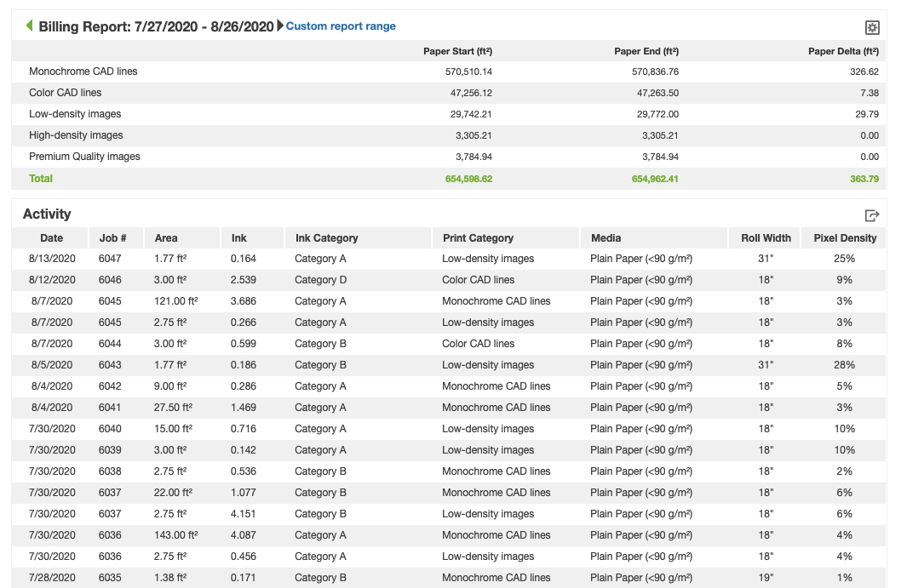This screenshot has width=901, height=588.
Task: Sort activity by Media column
Action: click(x=605, y=238)
